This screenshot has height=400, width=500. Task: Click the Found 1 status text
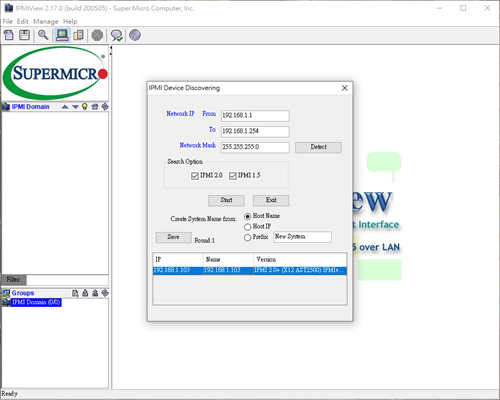pos(205,240)
